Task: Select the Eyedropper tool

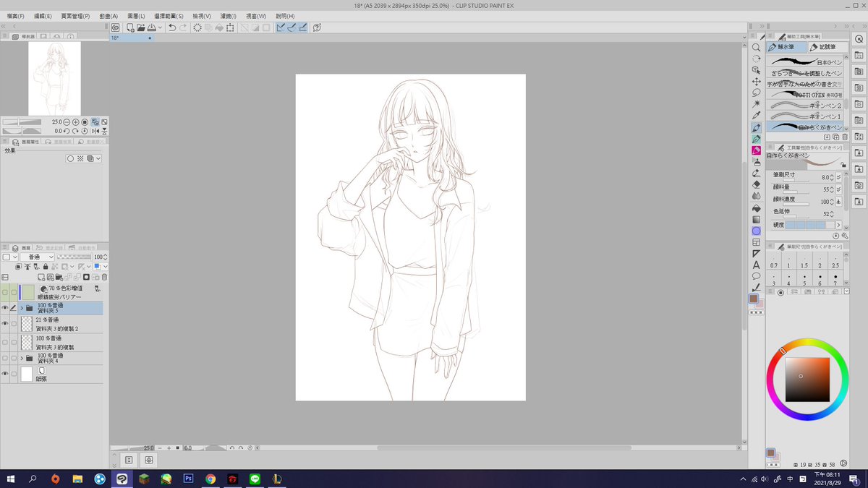Action: pos(757,116)
